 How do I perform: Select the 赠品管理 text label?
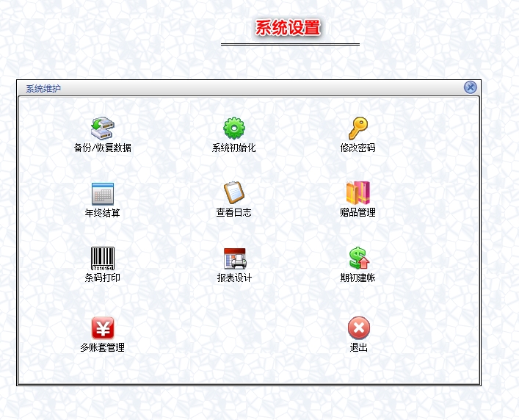tap(358, 213)
